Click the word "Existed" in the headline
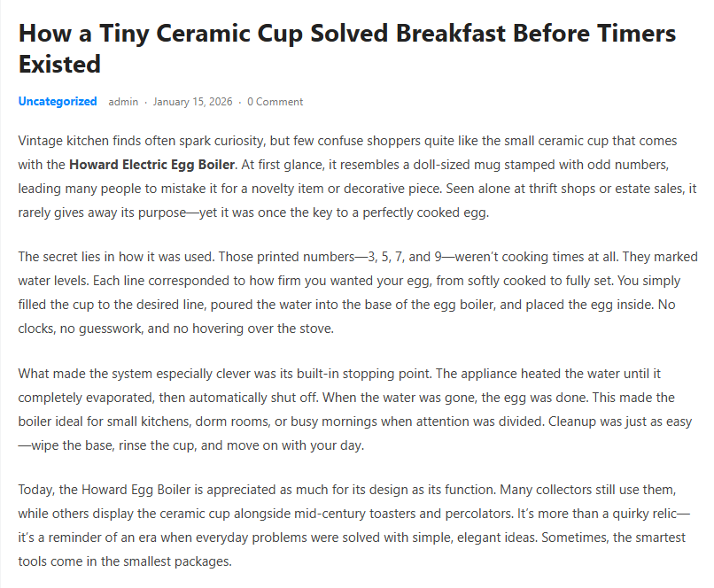This screenshot has width=714, height=588. pyautogui.click(x=59, y=65)
